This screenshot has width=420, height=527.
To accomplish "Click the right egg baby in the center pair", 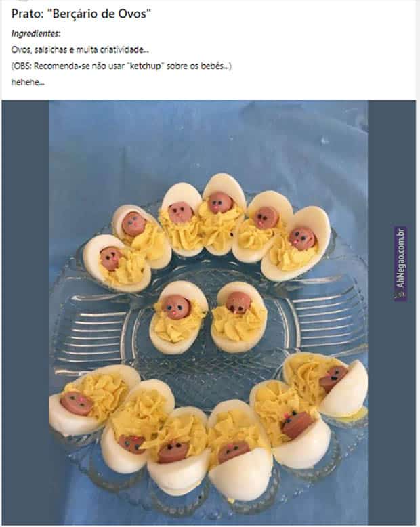I will 239,317.
